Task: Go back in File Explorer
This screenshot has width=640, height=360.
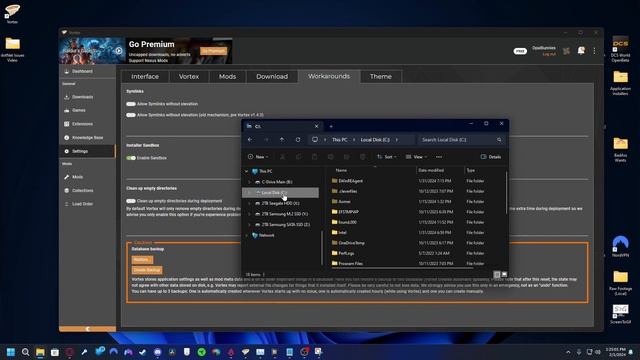Action: pyautogui.click(x=250, y=140)
